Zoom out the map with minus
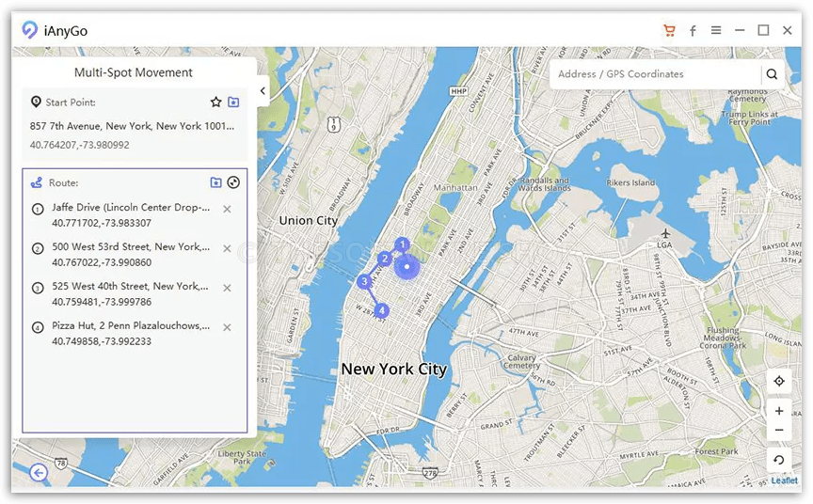 779,431
